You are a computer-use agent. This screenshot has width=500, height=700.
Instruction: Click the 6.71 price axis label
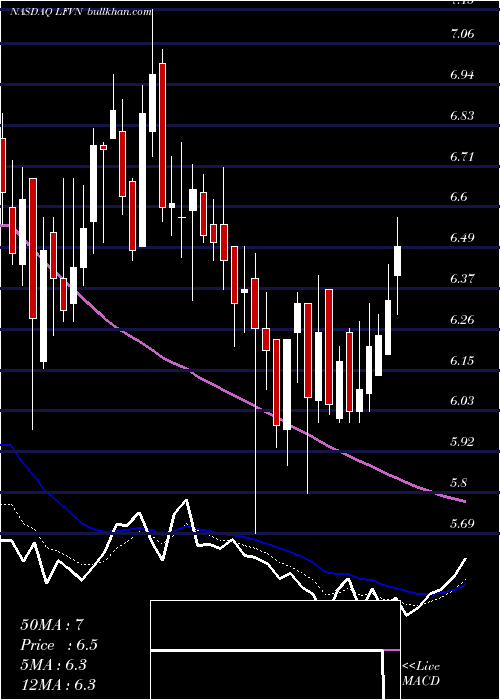pyautogui.click(x=462, y=156)
